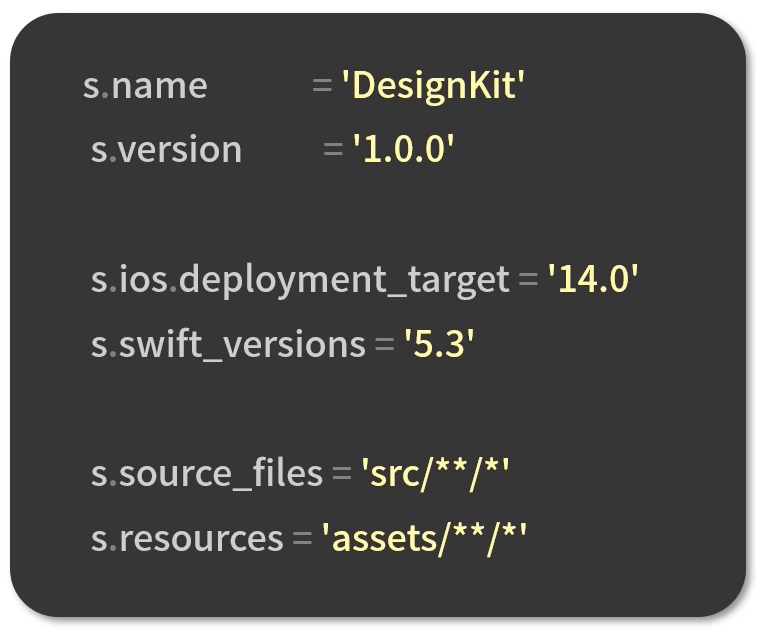Click the '5.3' string value

(439, 344)
